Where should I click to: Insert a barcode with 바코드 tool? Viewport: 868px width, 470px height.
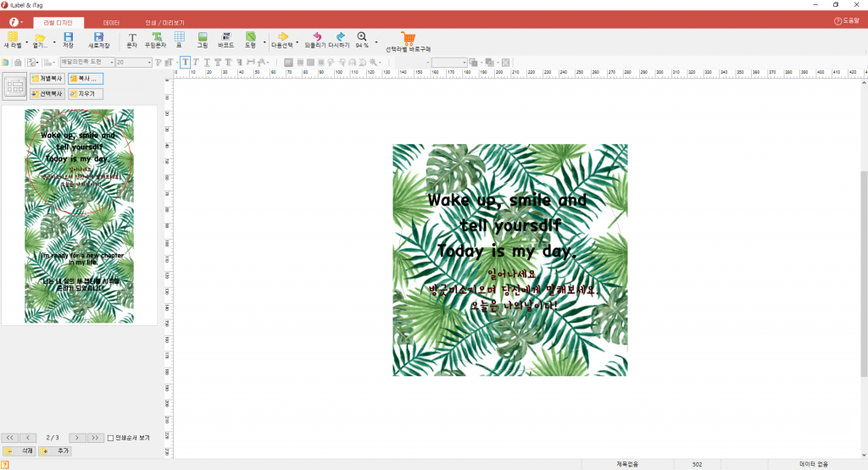pos(225,40)
